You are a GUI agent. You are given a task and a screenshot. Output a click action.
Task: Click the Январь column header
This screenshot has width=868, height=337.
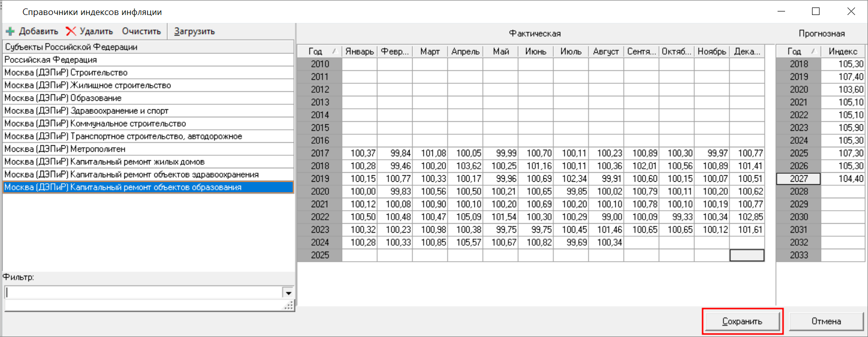pos(359,51)
